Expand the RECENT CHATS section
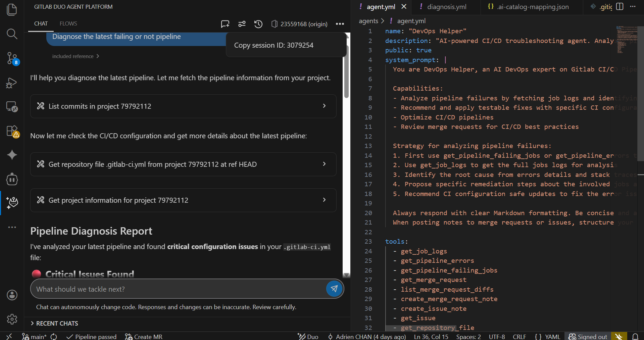Viewport: 644px width, 340px height. click(54, 323)
